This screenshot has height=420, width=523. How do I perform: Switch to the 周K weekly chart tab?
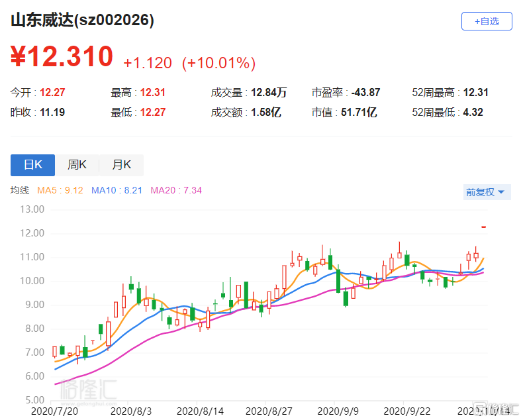coord(77,165)
